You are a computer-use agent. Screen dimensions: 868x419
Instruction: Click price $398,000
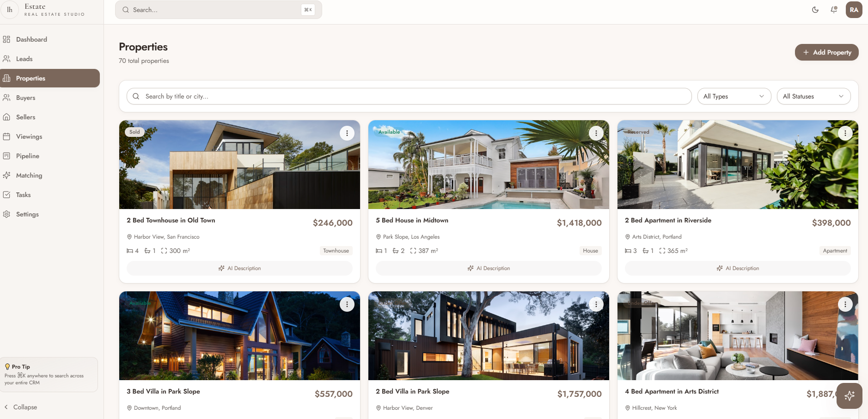tap(831, 223)
